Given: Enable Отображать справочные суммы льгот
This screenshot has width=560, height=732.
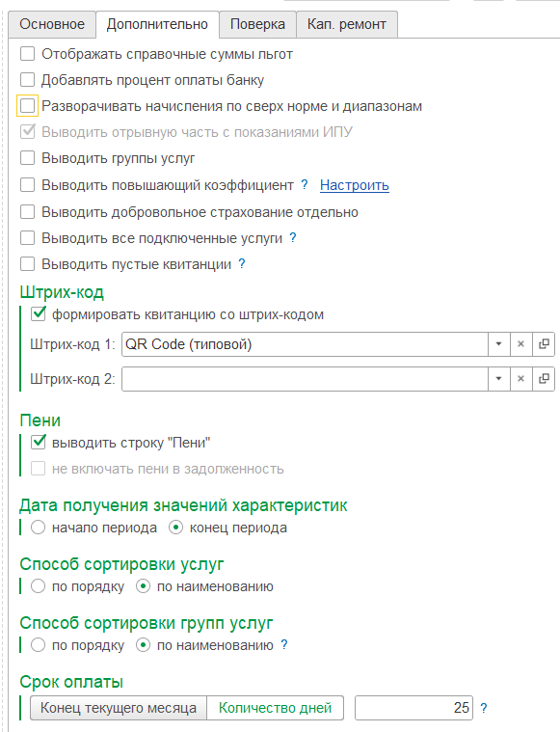Looking at the screenshot, I should 28,54.
